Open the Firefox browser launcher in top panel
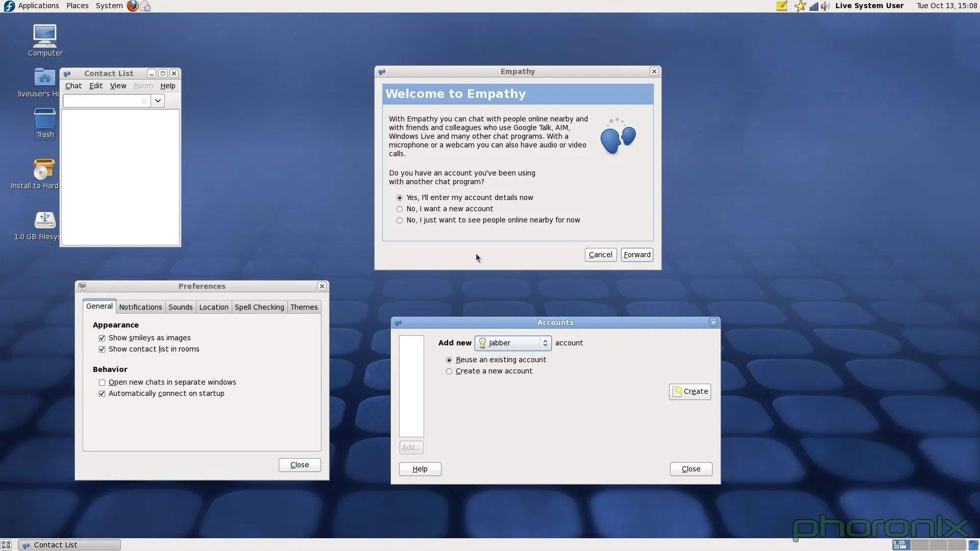Screen dimensions: 980x551 pos(133,6)
